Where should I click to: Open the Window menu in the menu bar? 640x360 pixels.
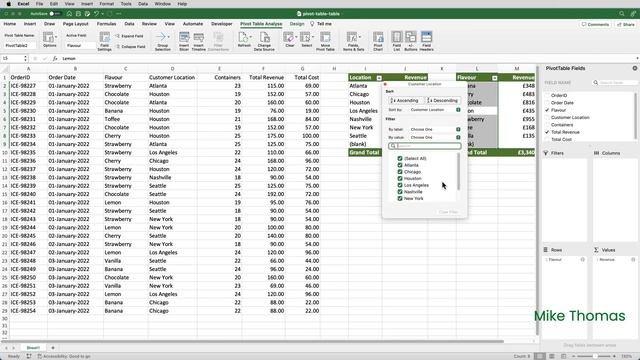(162, 4)
